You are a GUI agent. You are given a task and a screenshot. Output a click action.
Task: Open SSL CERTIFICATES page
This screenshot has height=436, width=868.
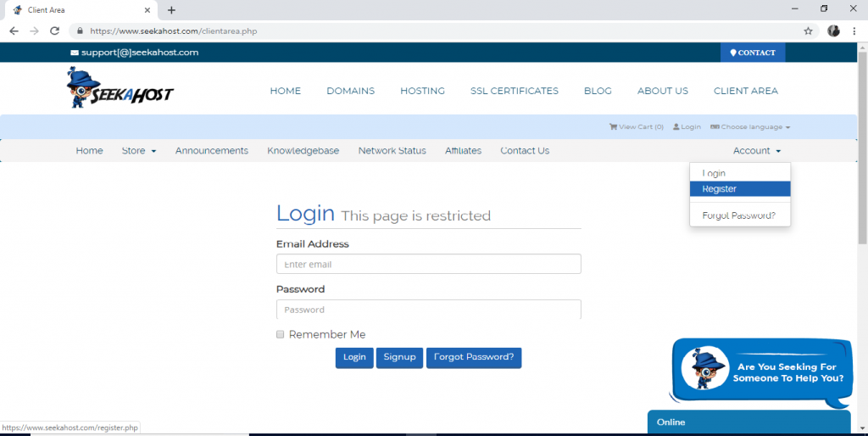click(x=515, y=91)
